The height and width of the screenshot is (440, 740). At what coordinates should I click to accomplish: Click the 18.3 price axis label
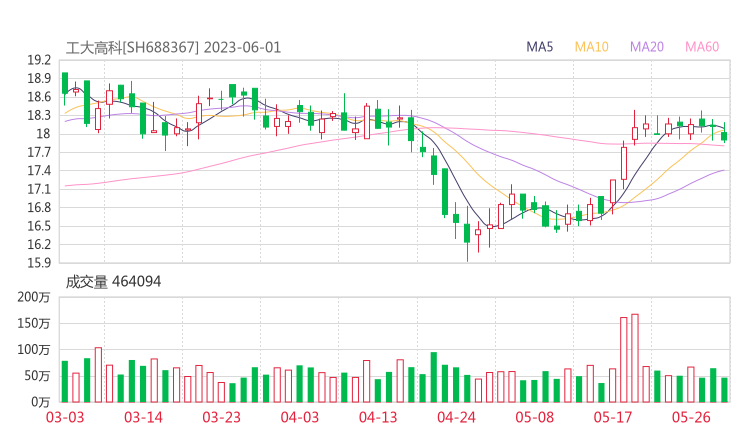(39, 115)
